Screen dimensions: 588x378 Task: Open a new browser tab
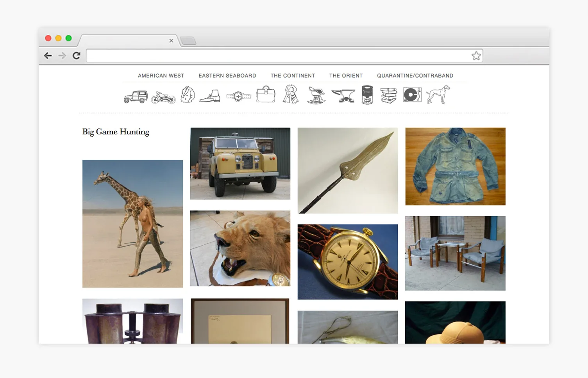pyautogui.click(x=188, y=41)
